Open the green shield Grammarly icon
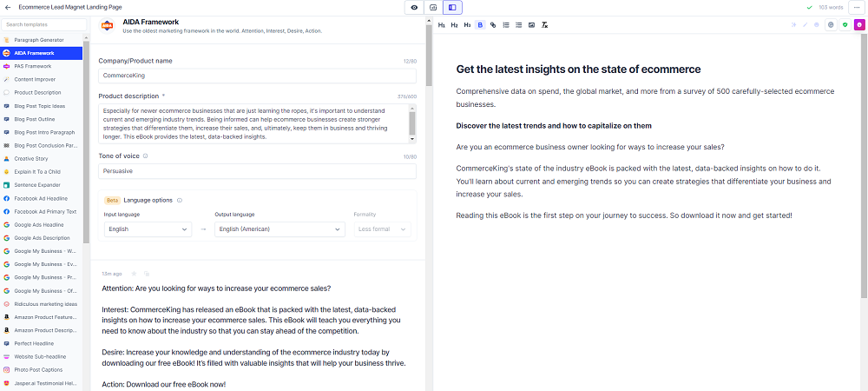The width and height of the screenshot is (868, 391). click(x=845, y=25)
